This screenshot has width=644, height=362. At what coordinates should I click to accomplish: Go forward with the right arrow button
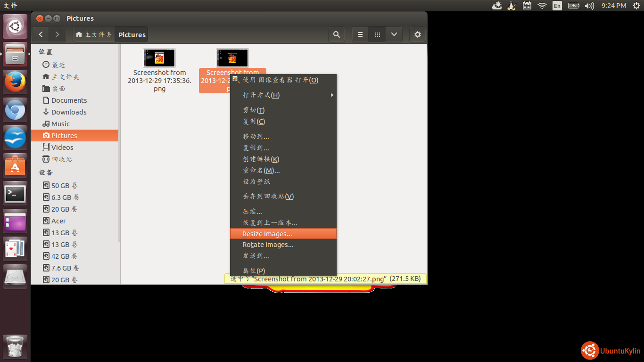tap(57, 34)
